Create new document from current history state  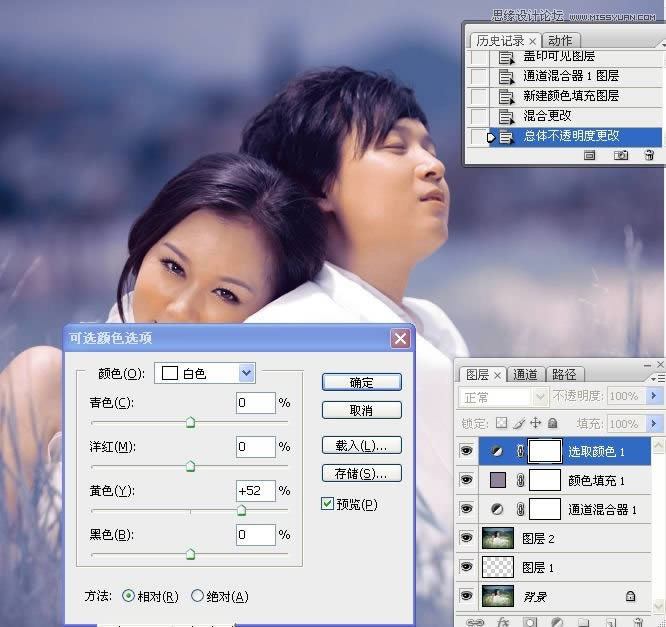click(x=590, y=155)
